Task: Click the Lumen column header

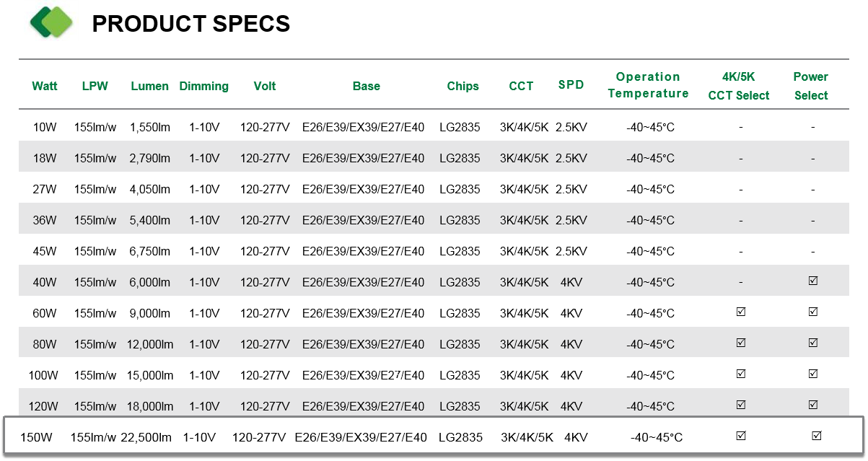Action: coord(149,86)
